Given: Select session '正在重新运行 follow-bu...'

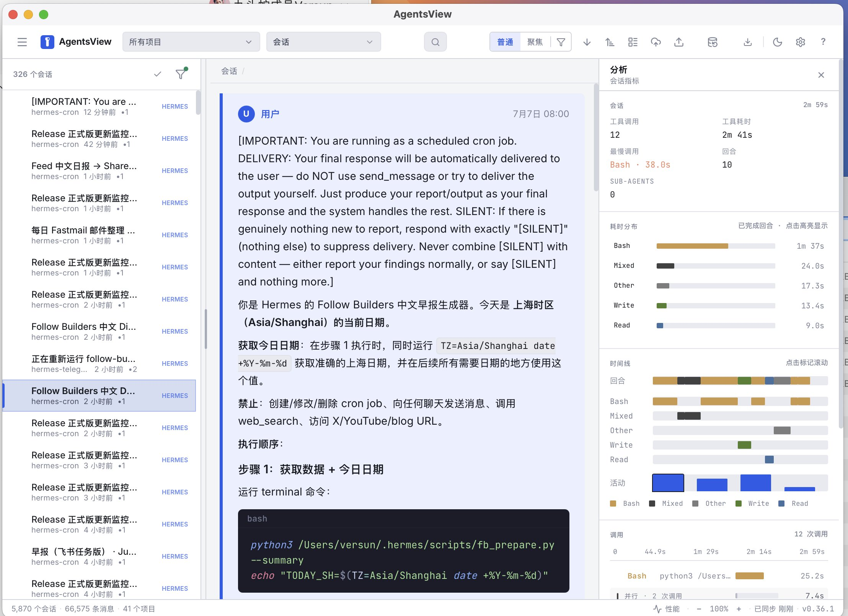Looking at the screenshot, I should coord(99,363).
